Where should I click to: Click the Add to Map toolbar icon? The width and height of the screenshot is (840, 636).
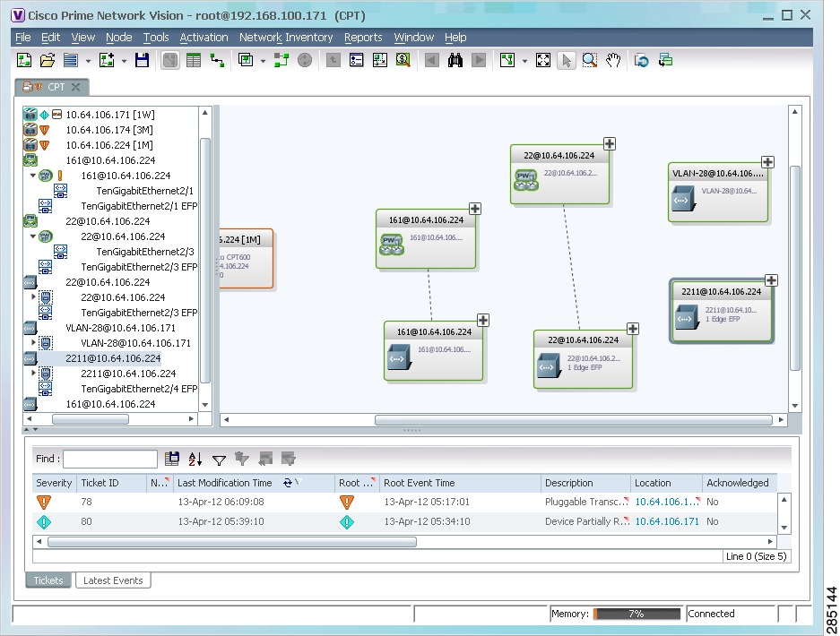108,60
